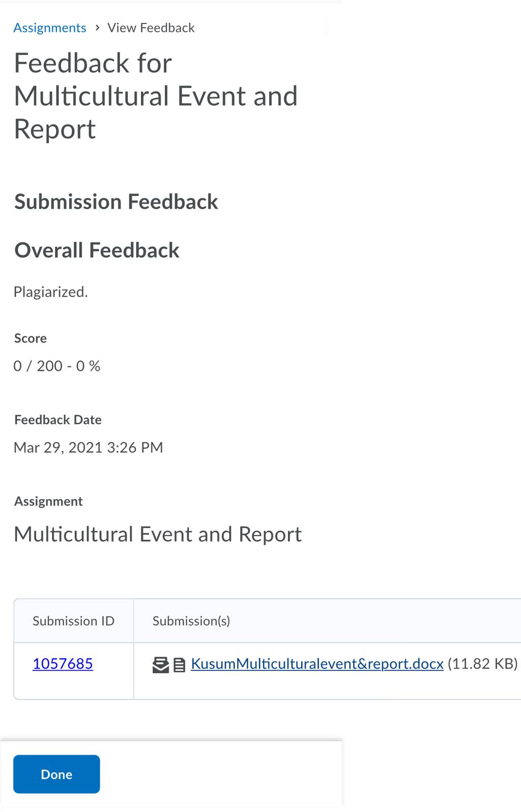521x812 pixels.
Task: Open submission ID 1057685 link
Action: pos(63,663)
